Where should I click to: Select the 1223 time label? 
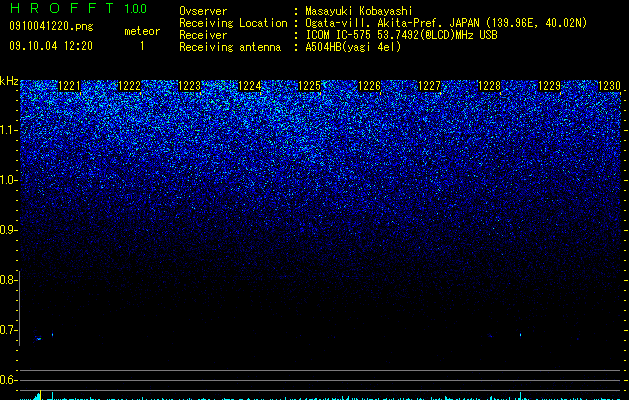(x=189, y=86)
